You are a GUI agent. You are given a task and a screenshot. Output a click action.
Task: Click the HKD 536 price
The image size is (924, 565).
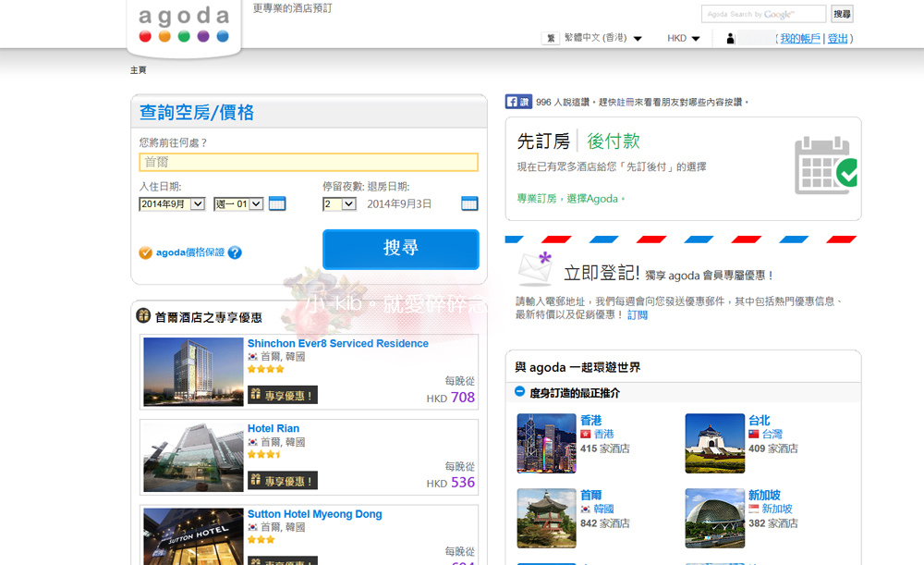(x=451, y=483)
